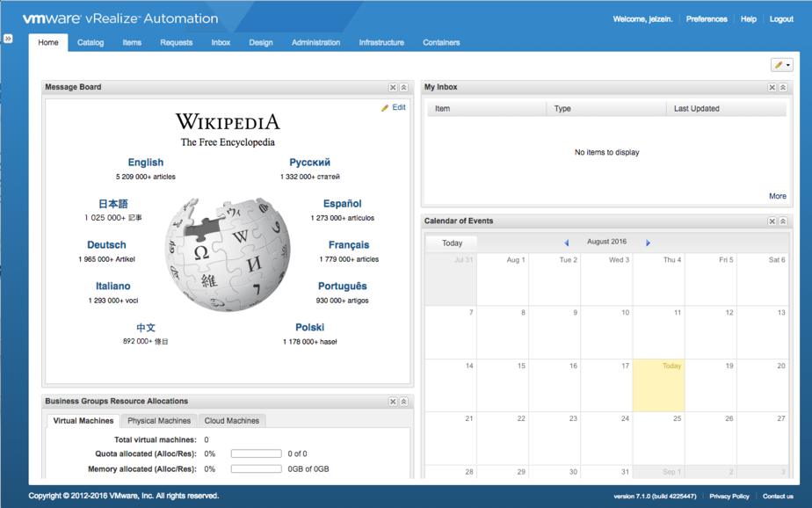
Task: Collapse the Calendar of Events panel
Action: pos(783,221)
